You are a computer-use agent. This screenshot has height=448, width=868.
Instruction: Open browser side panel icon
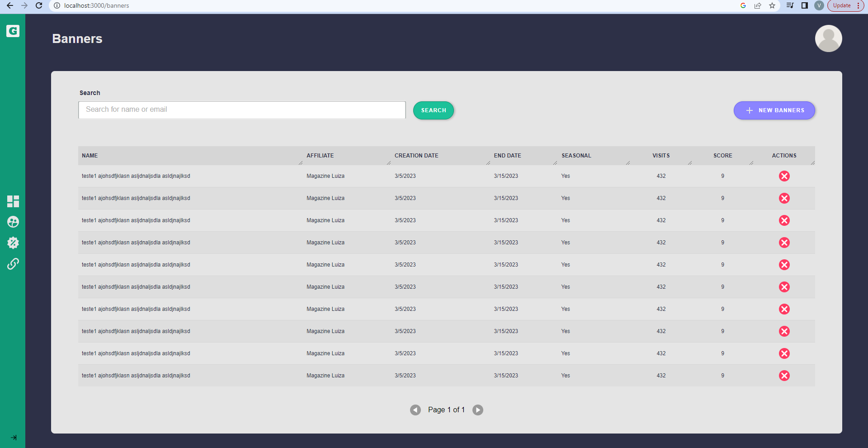(x=805, y=5)
